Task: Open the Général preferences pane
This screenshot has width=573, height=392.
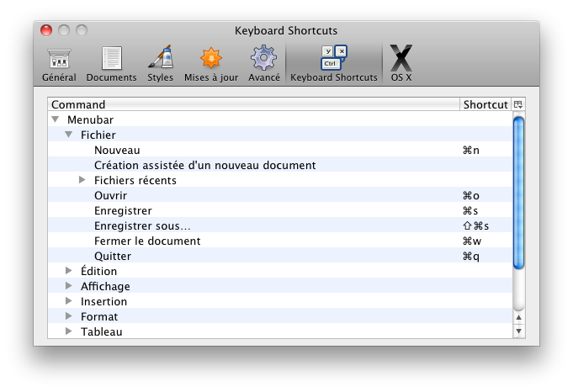Action: 59,64
